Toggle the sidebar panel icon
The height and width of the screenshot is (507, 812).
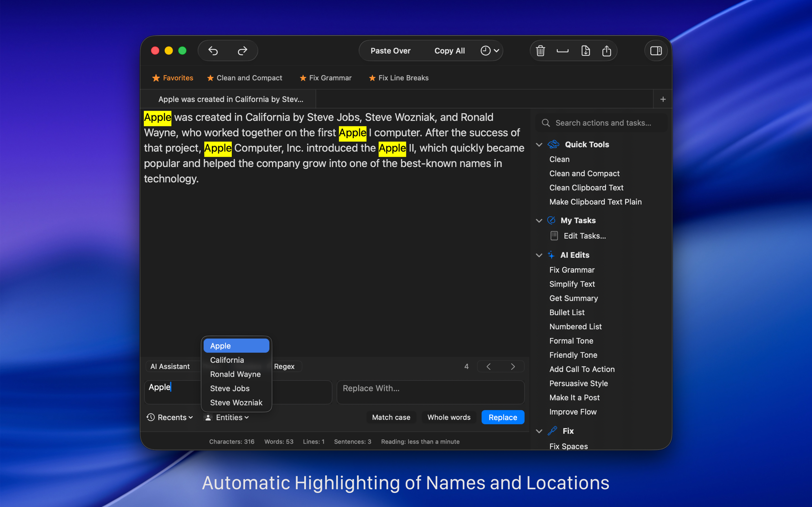coord(656,51)
